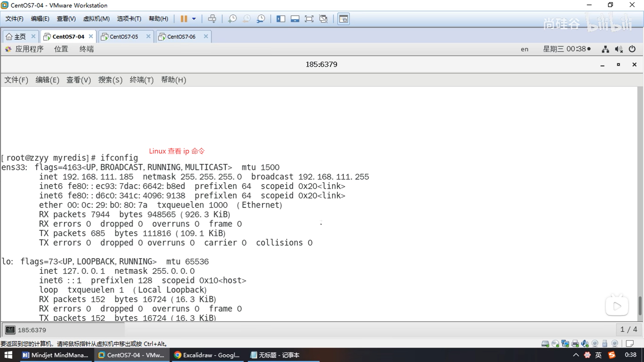Screen dimensions: 644x362
Task: Click the GNOME volume speaker icon
Action: coord(619,49)
